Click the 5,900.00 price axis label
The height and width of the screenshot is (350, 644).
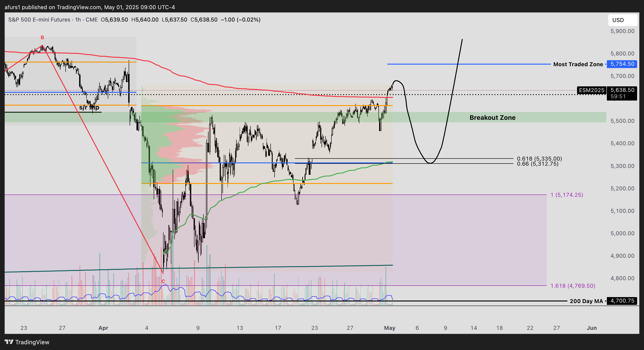tap(622, 31)
